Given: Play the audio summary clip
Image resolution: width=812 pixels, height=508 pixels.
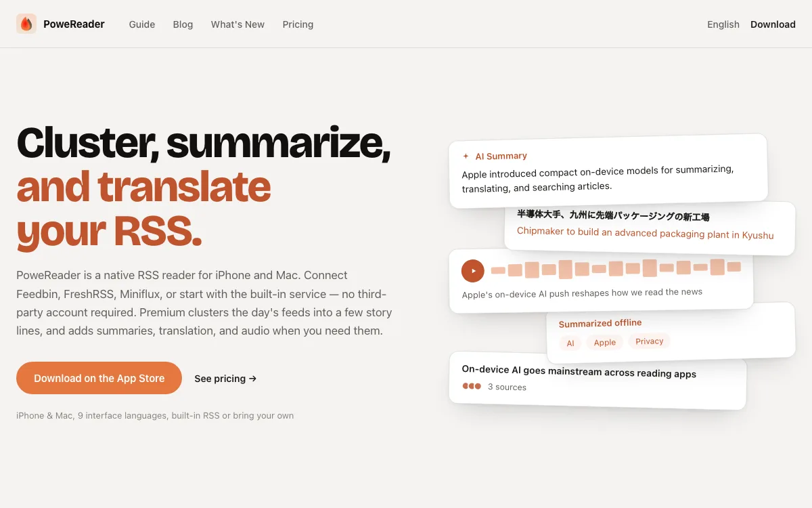Looking at the screenshot, I should pos(473,271).
